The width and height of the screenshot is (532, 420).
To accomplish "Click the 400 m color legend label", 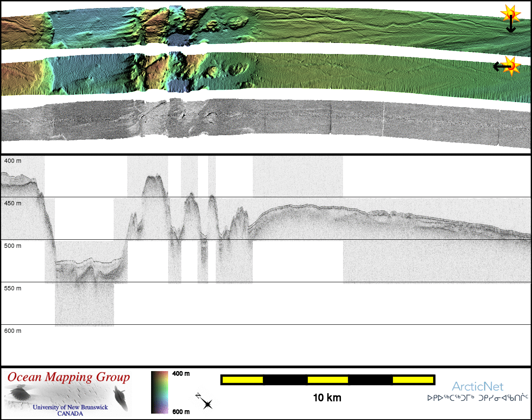I will click(181, 374).
